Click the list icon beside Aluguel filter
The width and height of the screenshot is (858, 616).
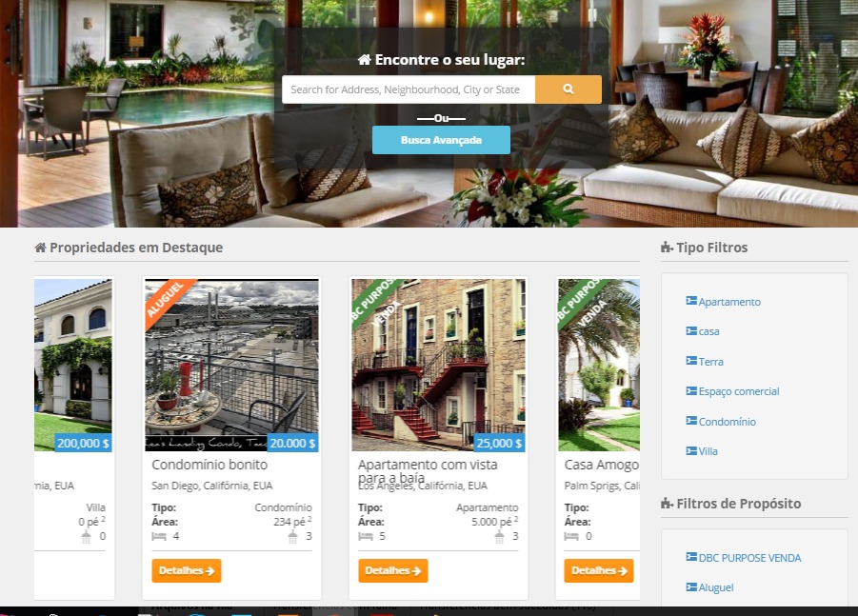coord(691,587)
